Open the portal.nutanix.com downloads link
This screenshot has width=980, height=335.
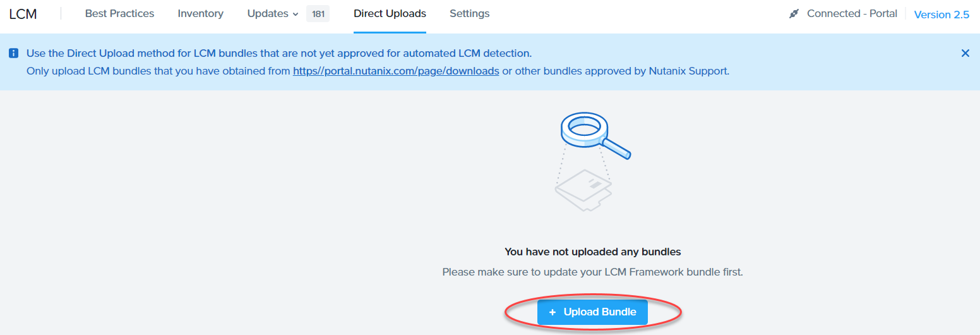pos(396,71)
